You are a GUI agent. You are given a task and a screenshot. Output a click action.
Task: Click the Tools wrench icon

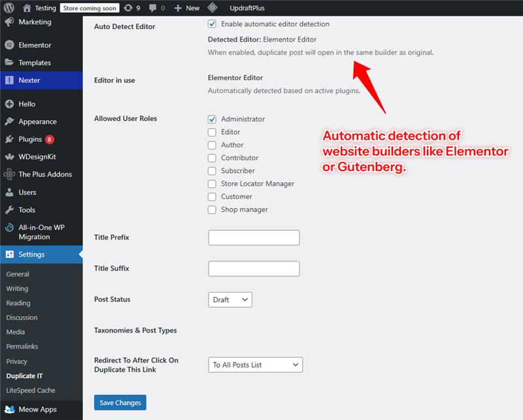9,210
